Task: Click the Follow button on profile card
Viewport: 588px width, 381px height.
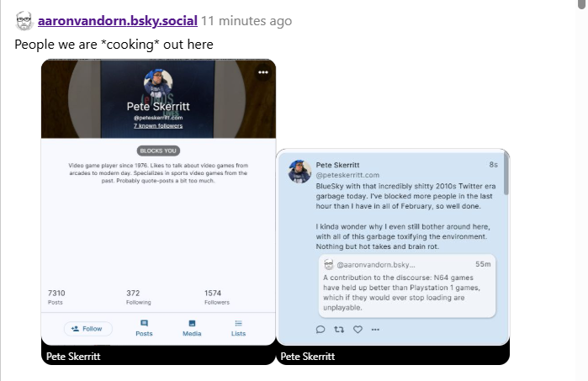Action: tap(87, 329)
